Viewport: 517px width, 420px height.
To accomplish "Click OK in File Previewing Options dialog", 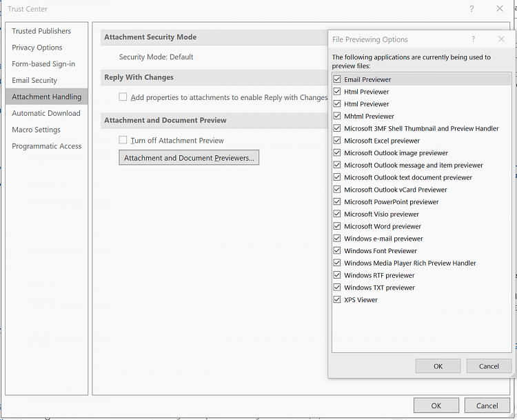I will point(438,366).
